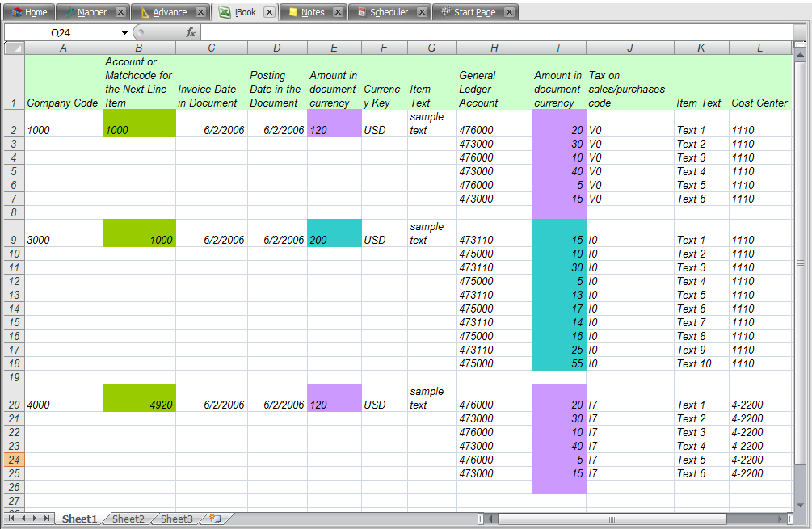The height and width of the screenshot is (529, 812).
Task: Switch to Sheet2 worksheet
Action: coord(128,519)
